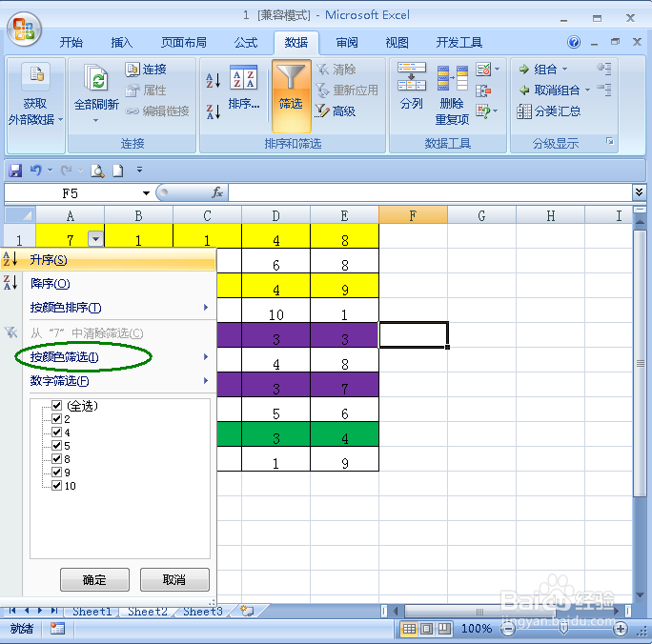Click the zoom in plus button

621,629
